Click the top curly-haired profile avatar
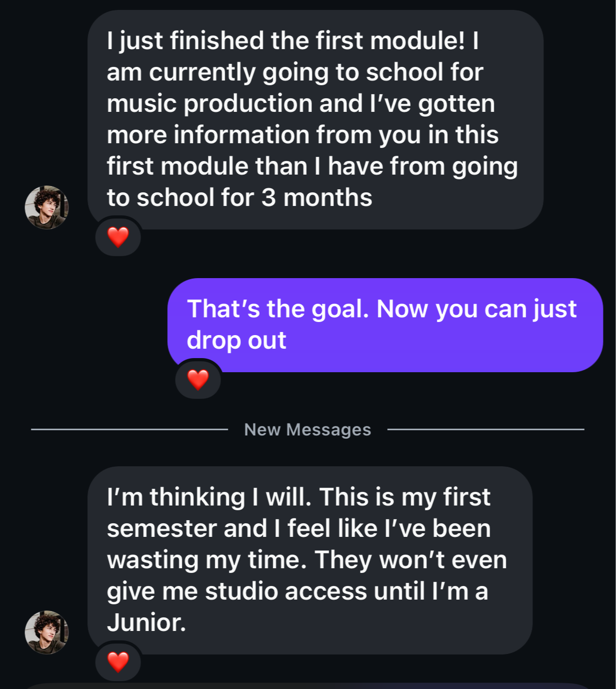The width and height of the screenshot is (616, 689). (47, 208)
